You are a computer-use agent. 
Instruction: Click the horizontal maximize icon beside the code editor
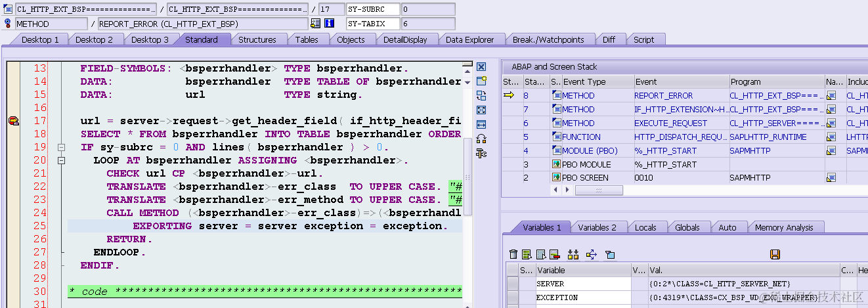point(481,125)
